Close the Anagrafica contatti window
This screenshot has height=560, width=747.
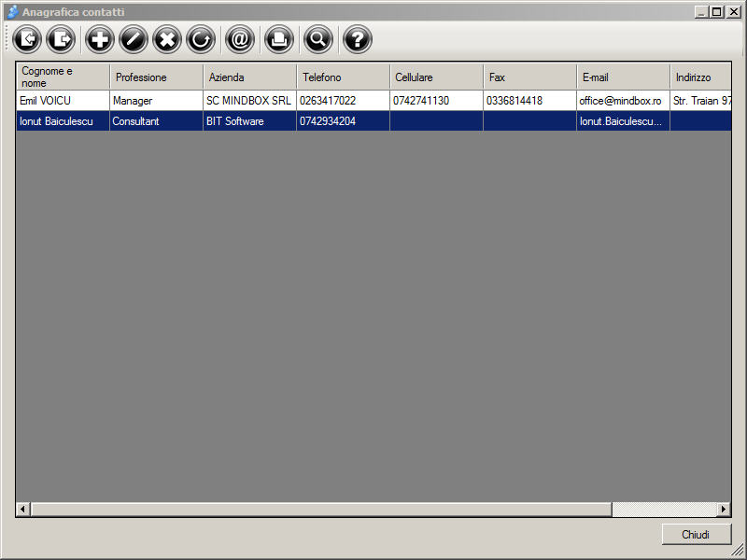(x=733, y=12)
